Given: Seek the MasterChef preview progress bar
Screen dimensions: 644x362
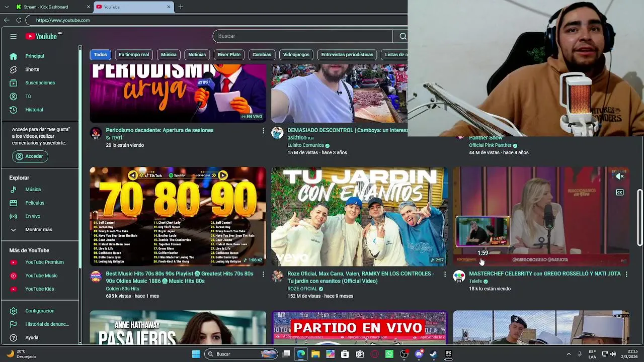Looking at the screenshot, I should (541, 265).
